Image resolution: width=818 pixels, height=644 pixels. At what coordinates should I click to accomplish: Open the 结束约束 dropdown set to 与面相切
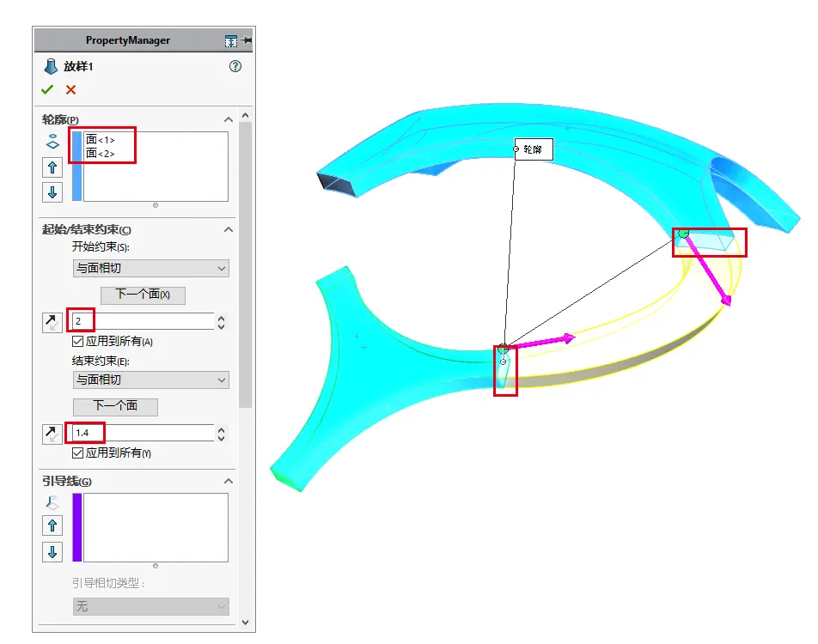click(x=150, y=380)
